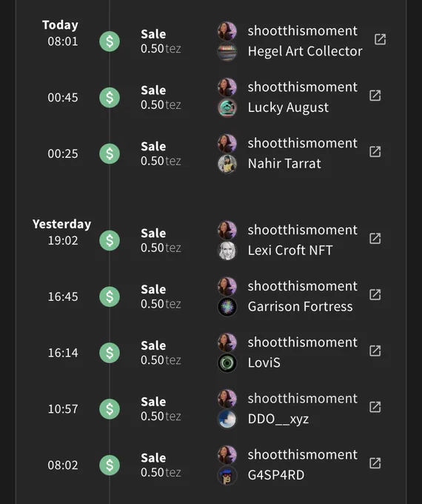The height and width of the screenshot is (504, 422).
Task: Click the G4SP4RD avatar thumbnail
Action: [x=227, y=475]
